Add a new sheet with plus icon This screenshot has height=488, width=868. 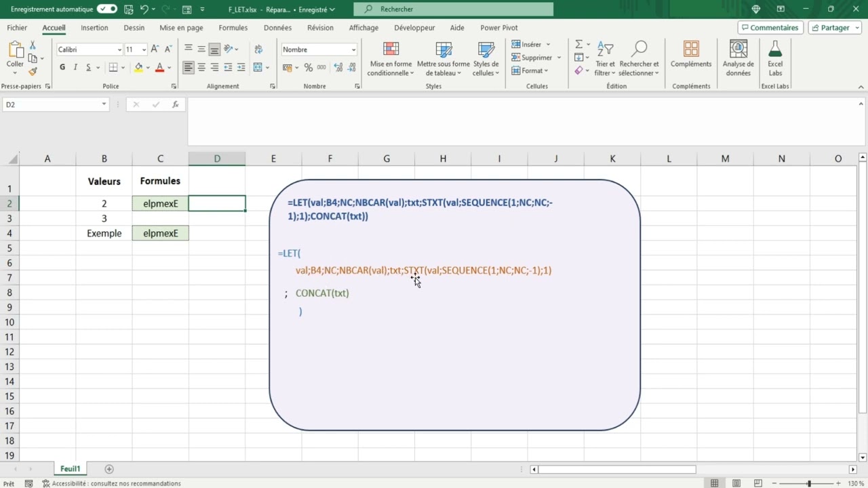point(109,469)
